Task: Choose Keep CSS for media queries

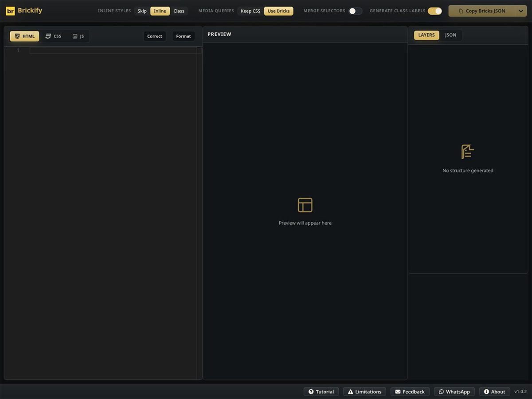Action: click(x=250, y=11)
